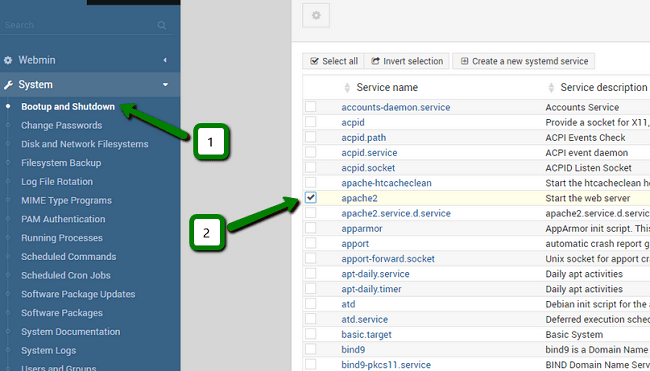Open the gear settings button above table
The width and height of the screenshot is (650, 371).
pyautogui.click(x=316, y=15)
